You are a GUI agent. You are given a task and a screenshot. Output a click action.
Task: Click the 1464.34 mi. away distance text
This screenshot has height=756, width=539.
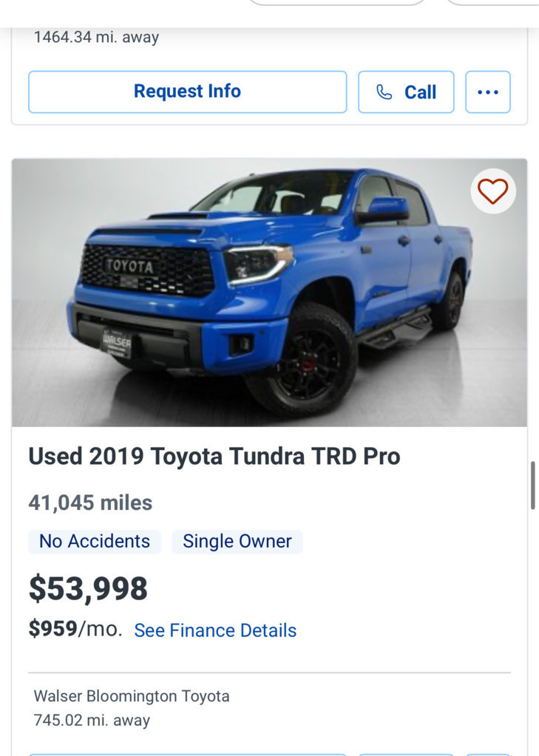[96, 37]
